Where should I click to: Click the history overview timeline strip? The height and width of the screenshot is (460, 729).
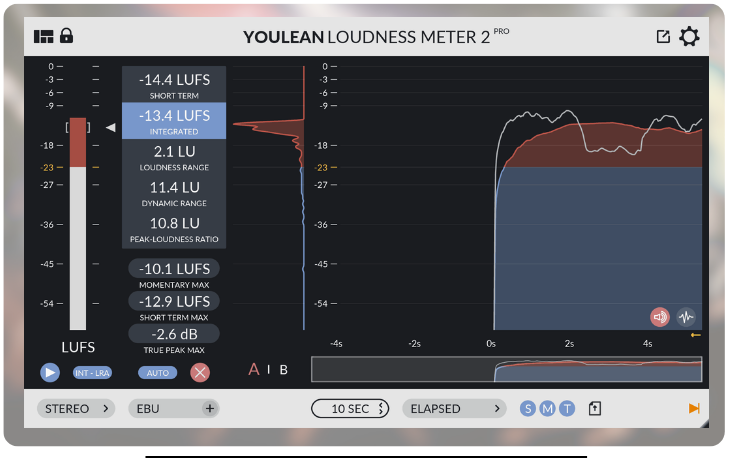(506, 369)
